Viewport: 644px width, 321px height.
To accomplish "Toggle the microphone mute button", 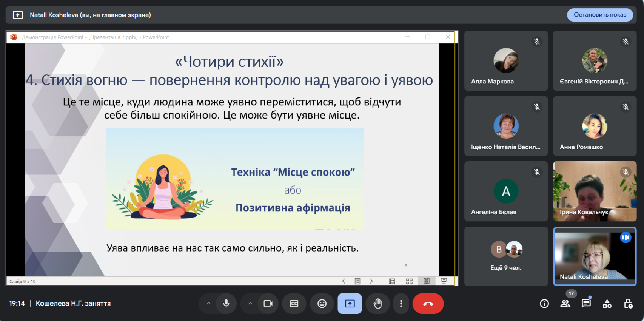I will (226, 304).
